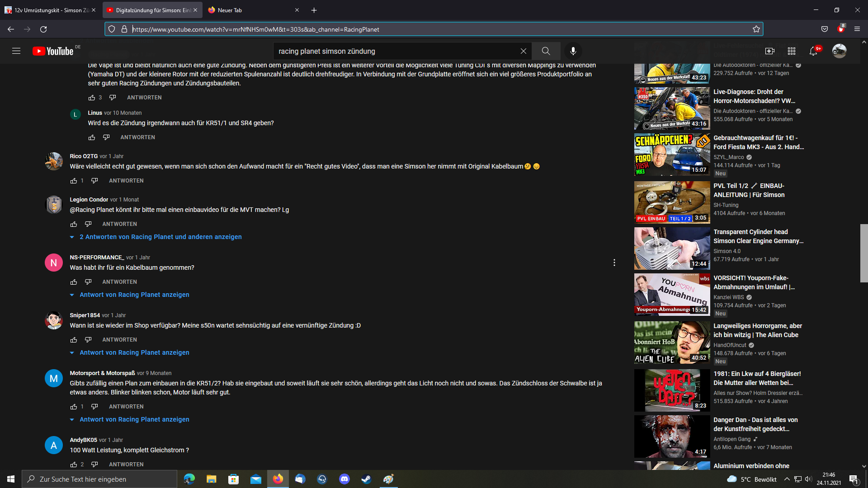Switch to the Neuer Tab browser tab
This screenshot has width=868, height=488.
(230, 10)
